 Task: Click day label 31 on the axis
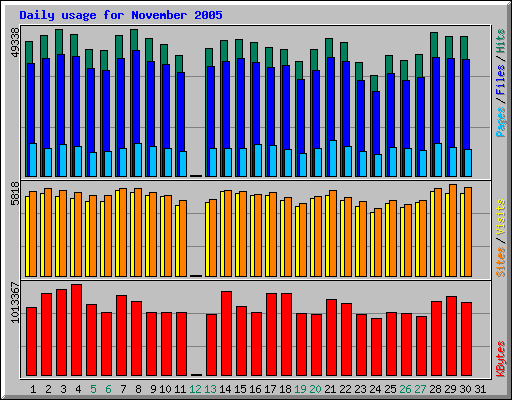coord(480,389)
